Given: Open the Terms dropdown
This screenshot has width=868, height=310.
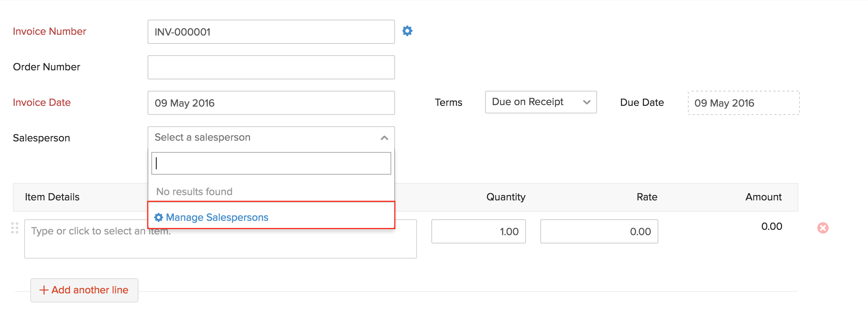Looking at the screenshot, I should (540, 102).
